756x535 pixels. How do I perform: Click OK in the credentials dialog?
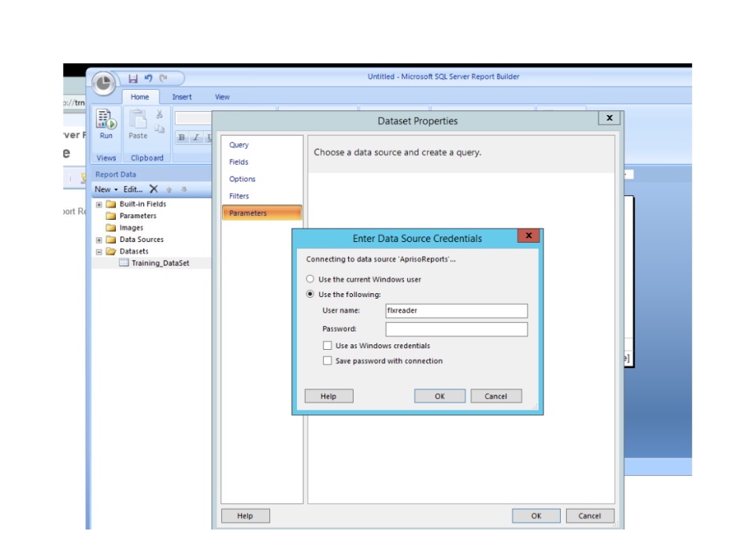[439, 396]
